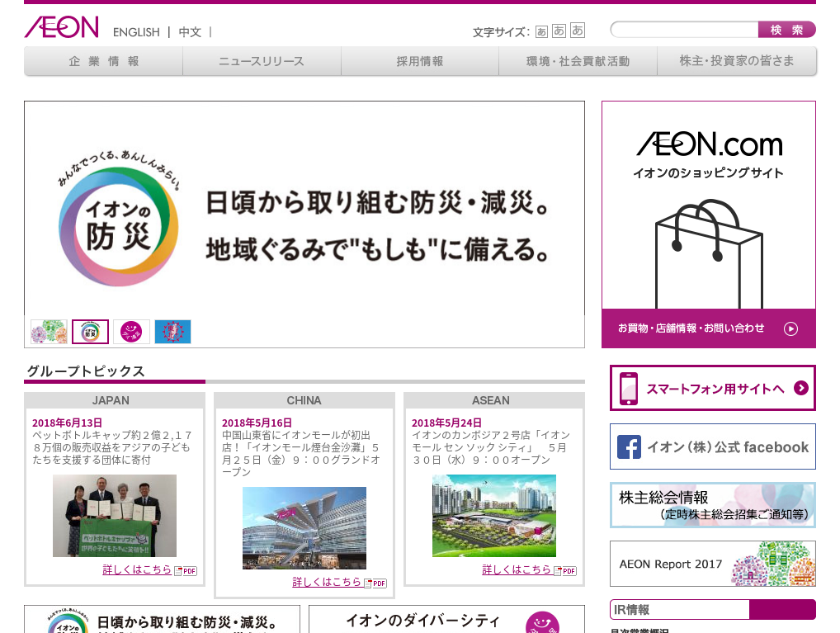Click the pet bottle cap donation photo
Viewport: 840px width, 633px height.
(115, 516)
